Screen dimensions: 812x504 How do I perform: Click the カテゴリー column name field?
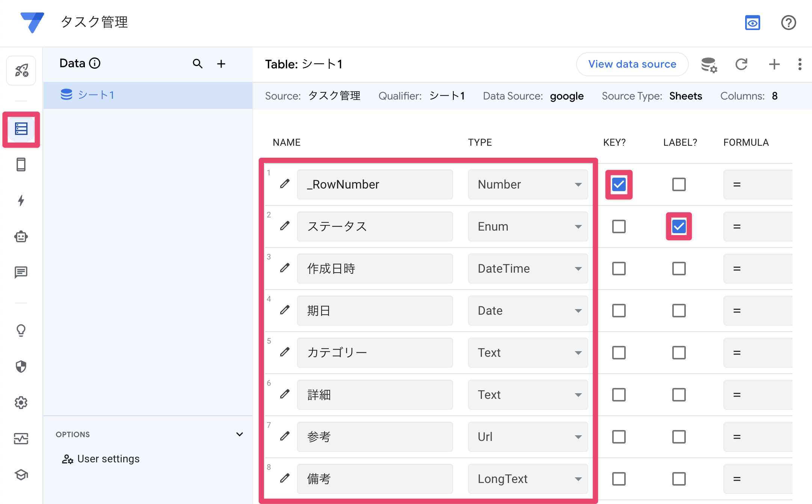[374, 353]
